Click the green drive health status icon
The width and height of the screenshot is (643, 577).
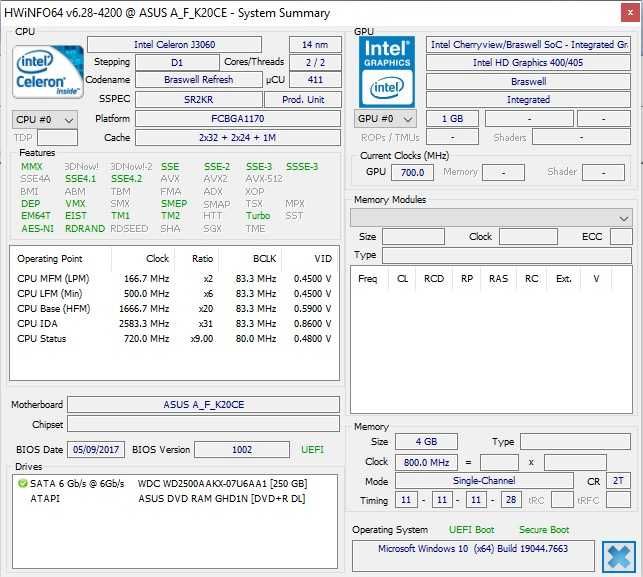pos(23,484)
